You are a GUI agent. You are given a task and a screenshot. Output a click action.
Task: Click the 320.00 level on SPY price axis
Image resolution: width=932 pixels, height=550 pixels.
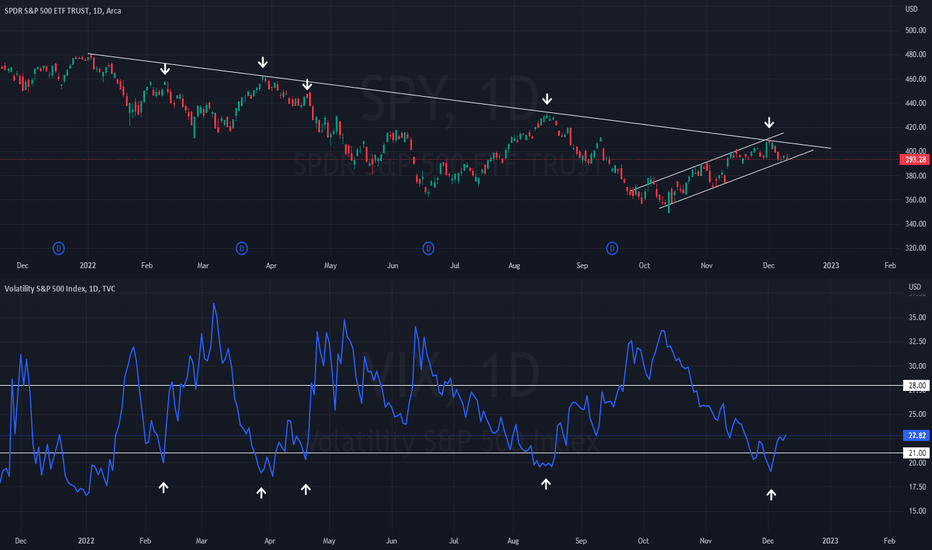pos(915,248)
